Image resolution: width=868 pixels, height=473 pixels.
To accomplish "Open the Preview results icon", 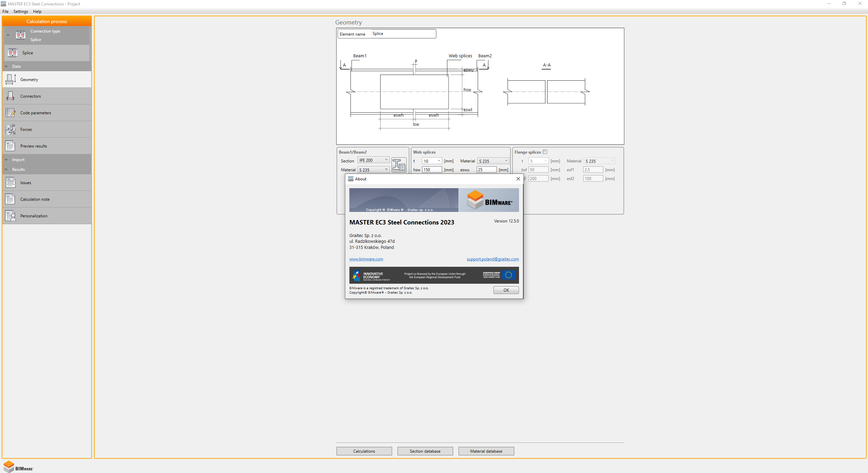I will [x=11, y=146].
